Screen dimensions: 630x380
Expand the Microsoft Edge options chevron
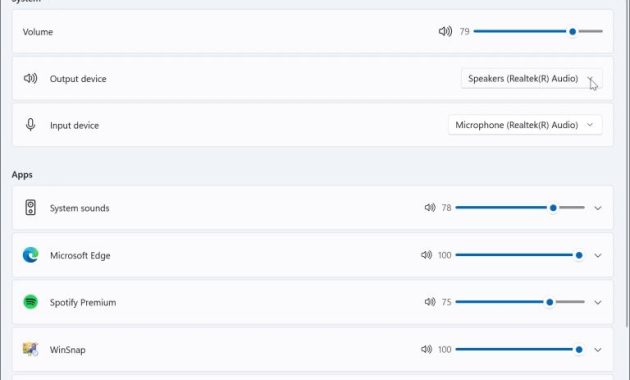point(598,255)
